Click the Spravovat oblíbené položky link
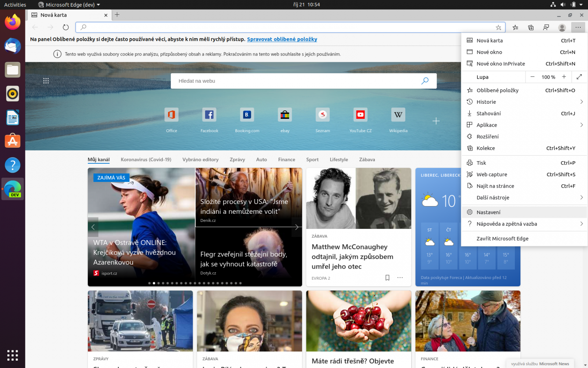The width and height of the screenshot is (588, 368). tap(282, 39)
